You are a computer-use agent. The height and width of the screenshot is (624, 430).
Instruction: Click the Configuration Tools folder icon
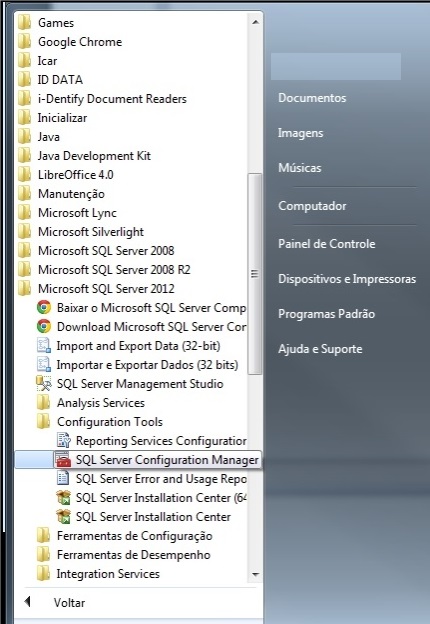pos(43,422)
